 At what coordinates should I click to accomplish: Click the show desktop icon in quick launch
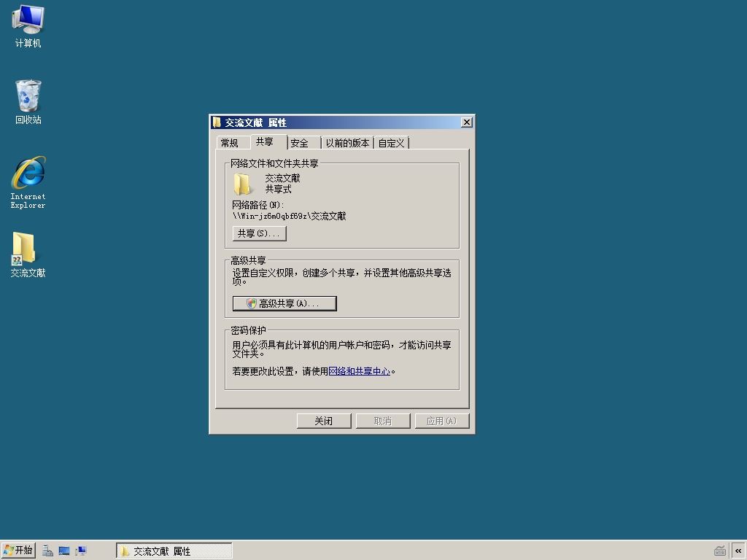click(x=64, y=551)
